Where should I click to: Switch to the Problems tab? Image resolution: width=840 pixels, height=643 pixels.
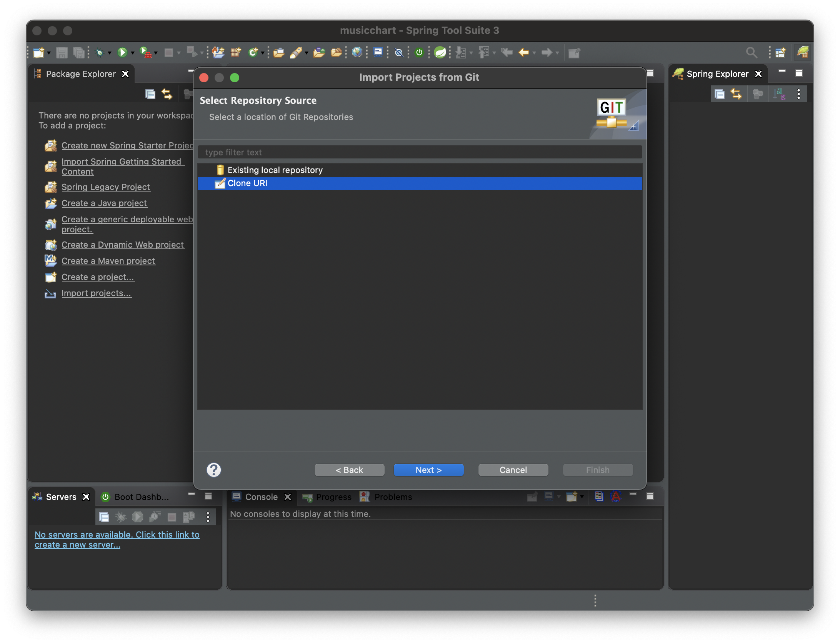392,497
